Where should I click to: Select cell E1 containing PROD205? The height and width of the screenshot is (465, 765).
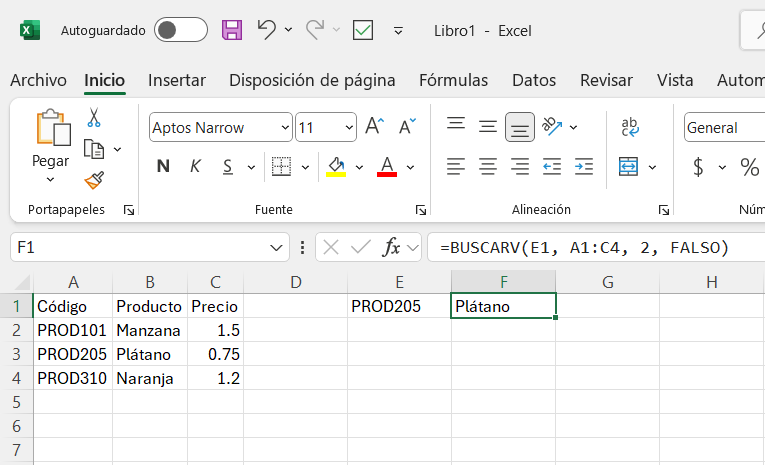399,306
